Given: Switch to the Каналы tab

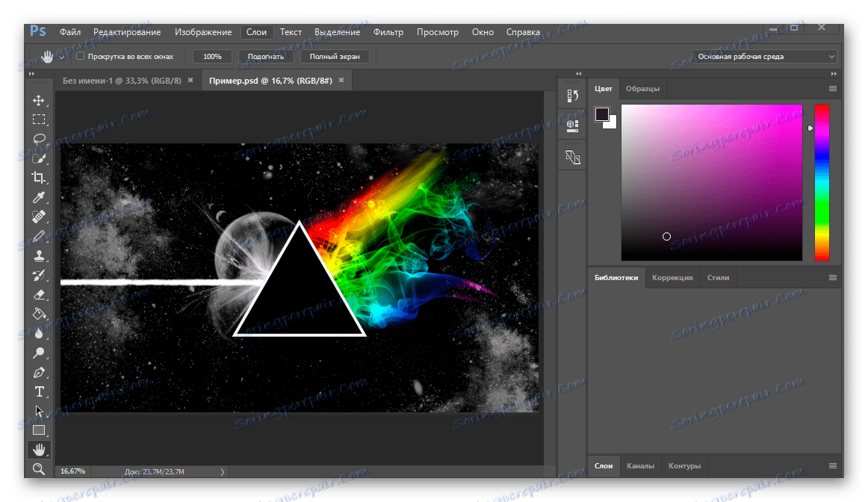Looking at the screenshot, I should pyautogui.click(x=640, y=465).
